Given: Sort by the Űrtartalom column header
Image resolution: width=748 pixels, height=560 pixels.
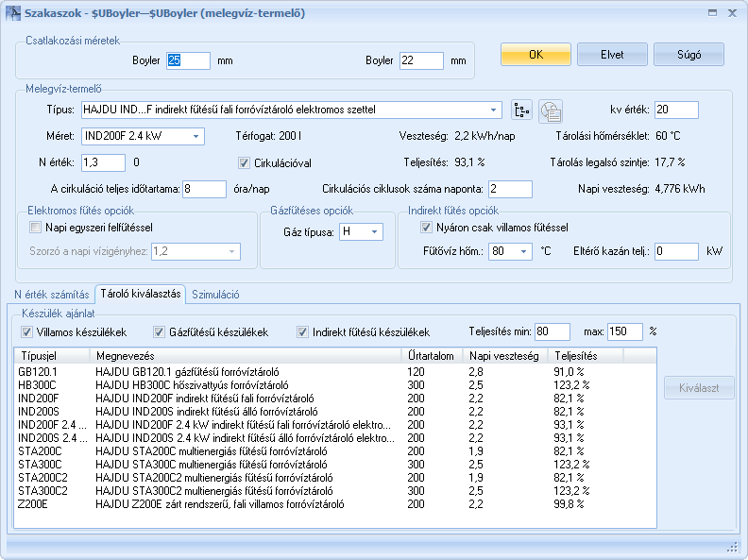Looking at the screenshot, I should 432,356.
